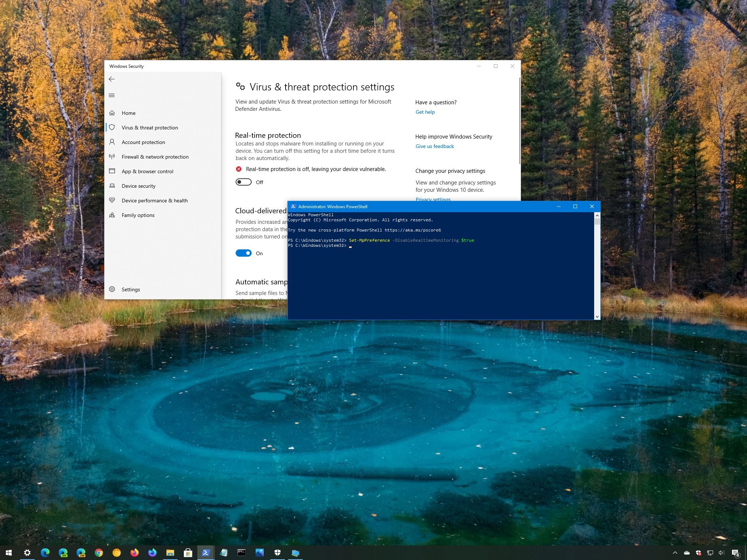Click the Firewall & network protection icon
Viewport: 747px width, 560px height.
click(114, 156)
